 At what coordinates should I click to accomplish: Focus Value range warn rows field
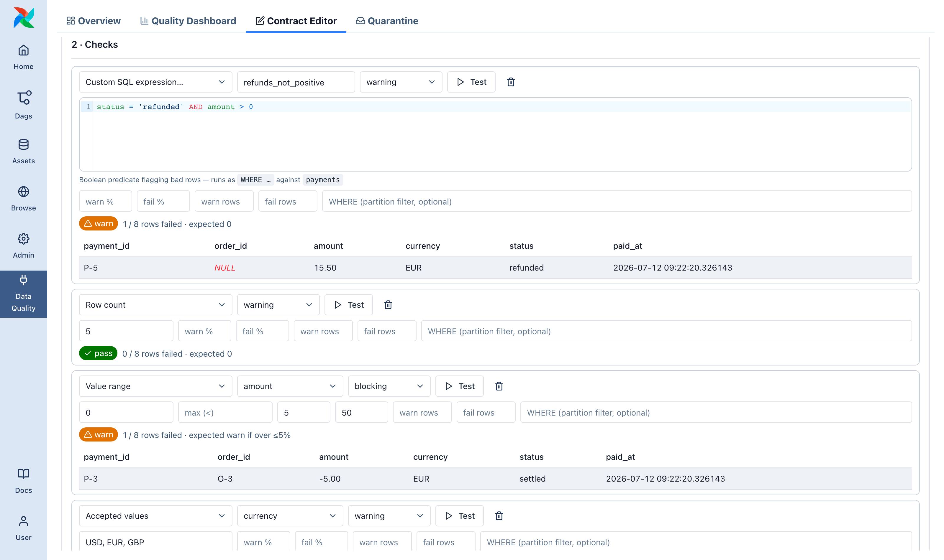[x=422, y=412]
